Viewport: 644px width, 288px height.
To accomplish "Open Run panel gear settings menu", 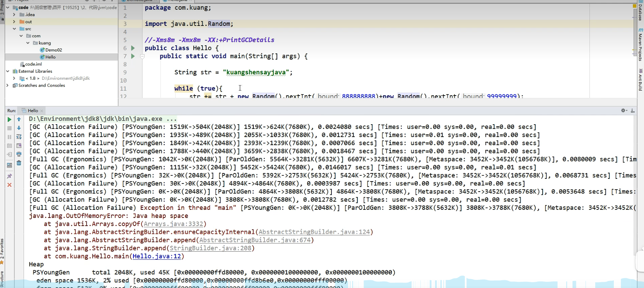I will point(624,111).
